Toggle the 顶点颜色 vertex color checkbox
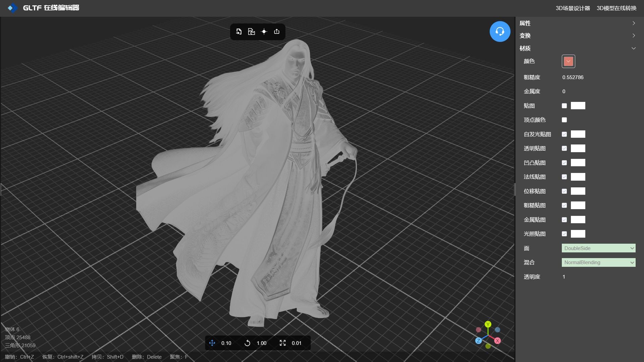Viewport: 644px width, 362px height. click(x=564, y=120)
